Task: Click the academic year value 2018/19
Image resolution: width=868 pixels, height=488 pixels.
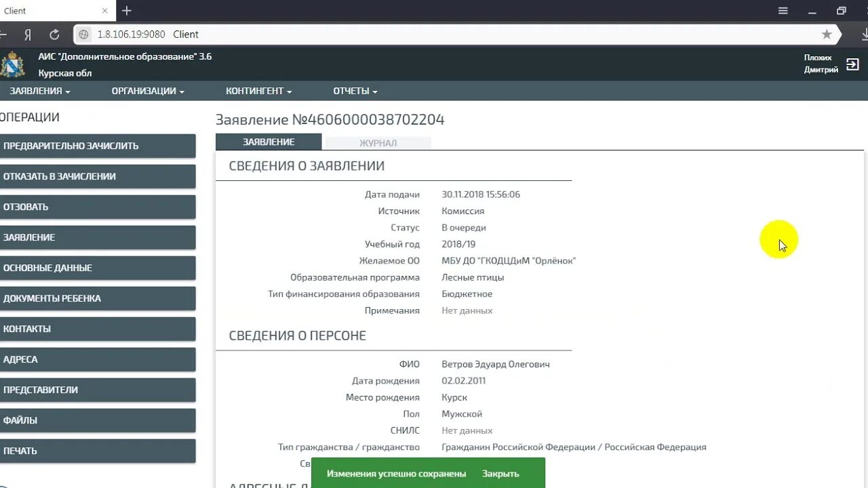Action: click(x=459, y=244)
